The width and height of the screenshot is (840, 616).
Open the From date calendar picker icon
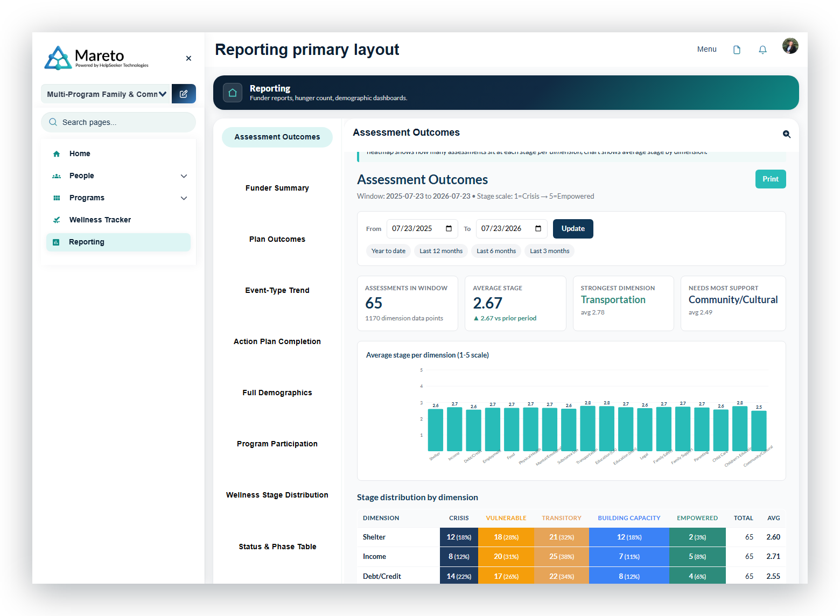(449, 228)
